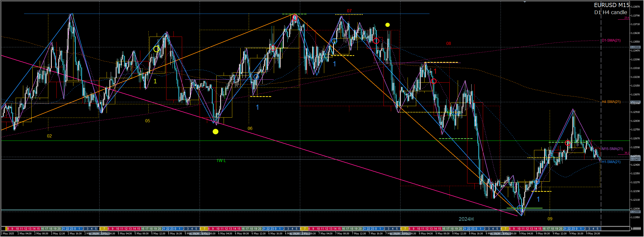Click the EURUSD M15 chart title

[x=611, y=5]
